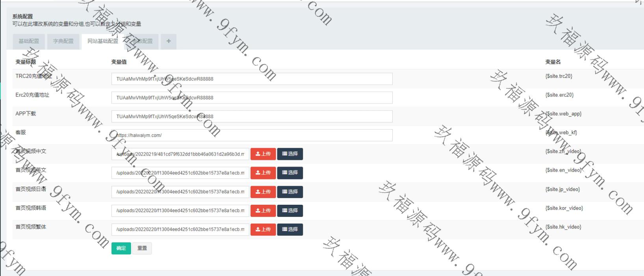
Task: Upload file for 首页视频韩语 row
Action: (x=263, y=211)
